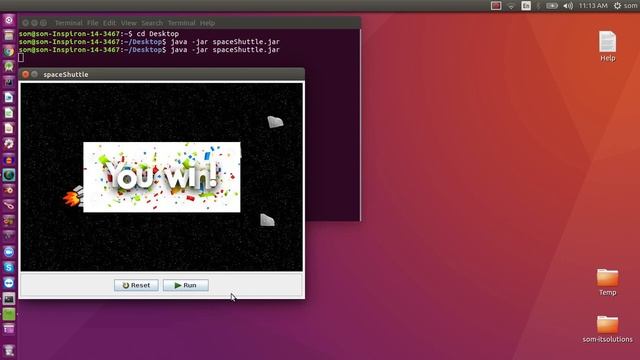Open LibreOffice Impress in launcher
Screen dimensions: 640x360
point(9,129)
